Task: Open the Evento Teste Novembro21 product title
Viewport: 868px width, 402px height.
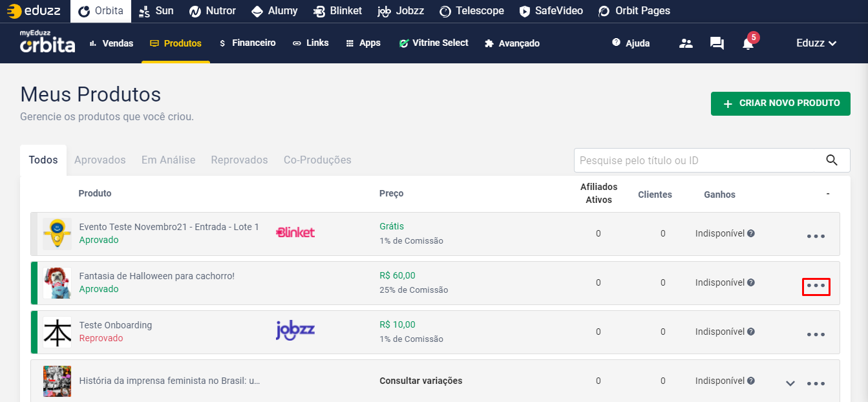Action: [x=169, y=227]
